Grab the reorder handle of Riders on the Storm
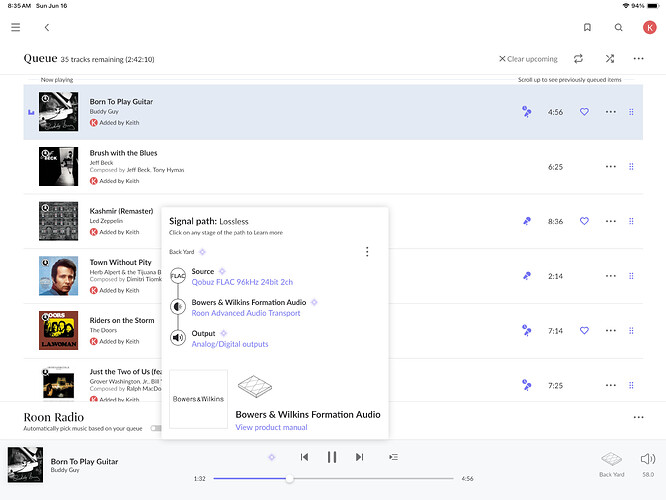Image resolution: width=666 pixels, height=500 pixels. click(x=631, y=331)
